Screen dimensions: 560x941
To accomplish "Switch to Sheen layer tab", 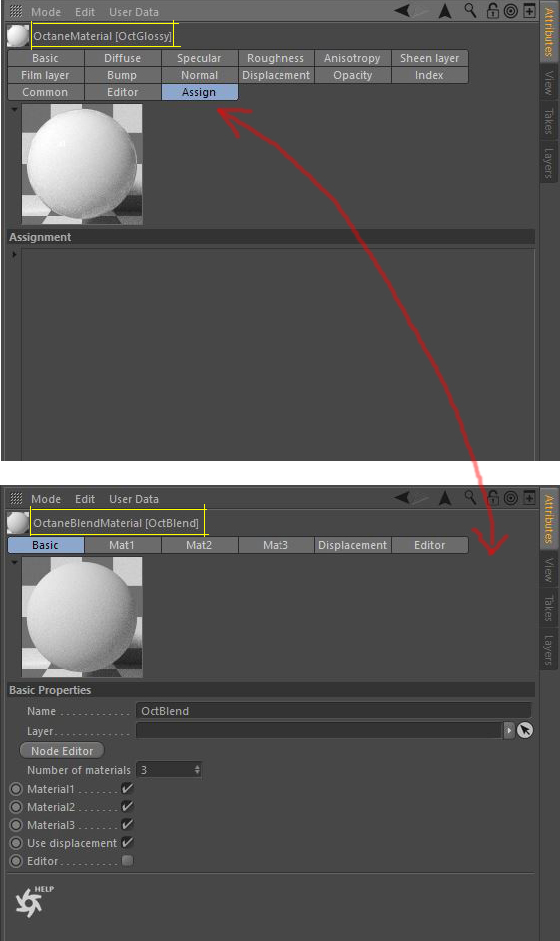I will (430, 58).
